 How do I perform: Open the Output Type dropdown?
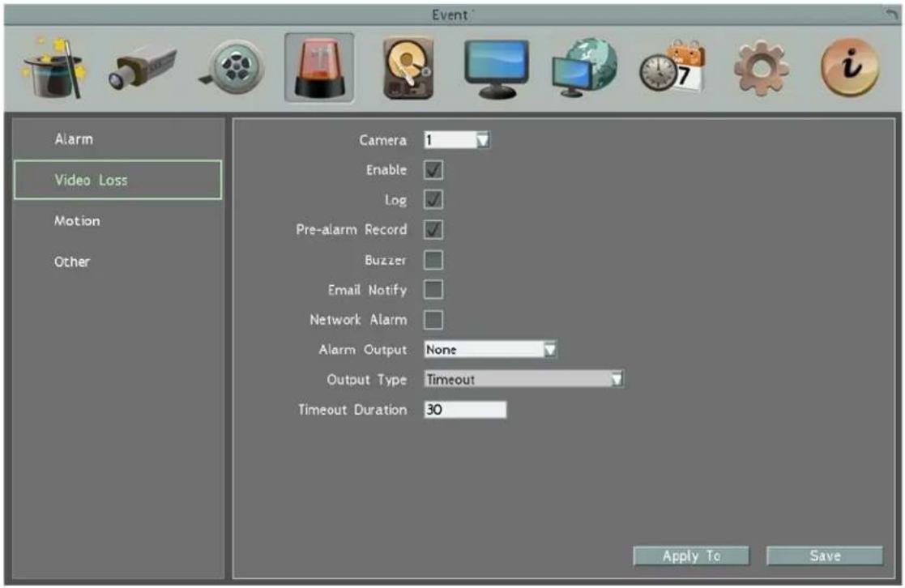523,379
